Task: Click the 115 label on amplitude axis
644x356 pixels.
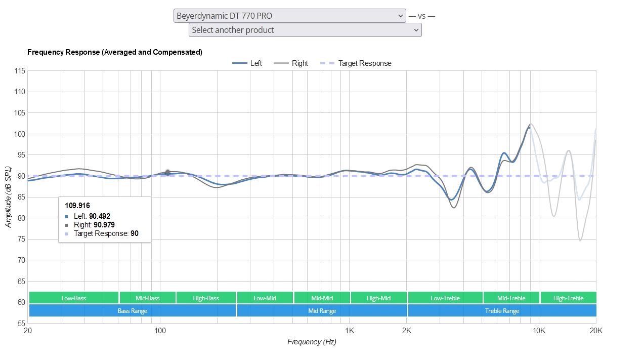Action: [20, 71]
